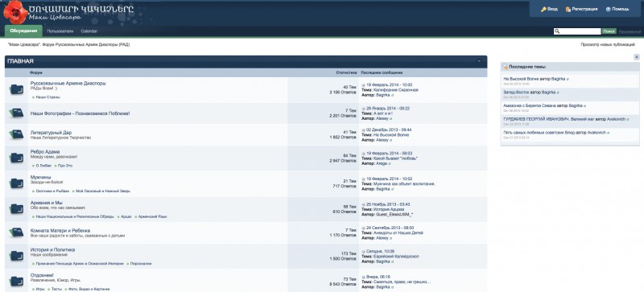
Task: Click the forum icon beside Наши Фотографии
Action: (16, 113)
